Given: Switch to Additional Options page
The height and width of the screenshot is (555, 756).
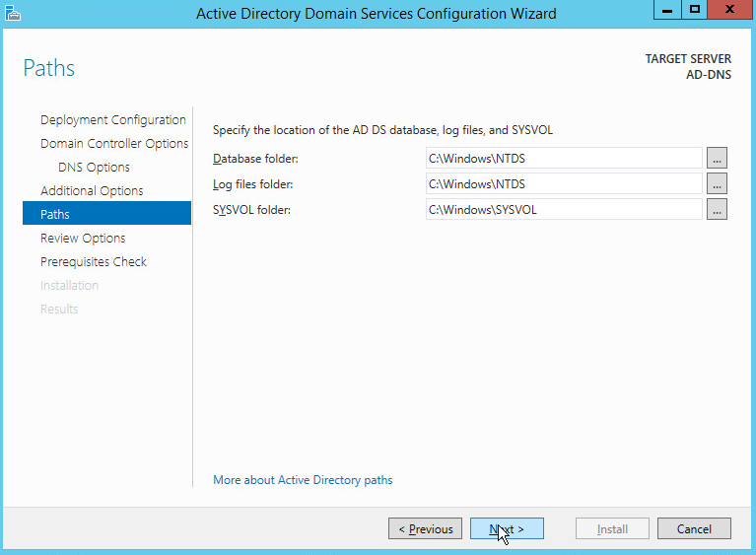Looking at the screenshot, I should point(92,191).
